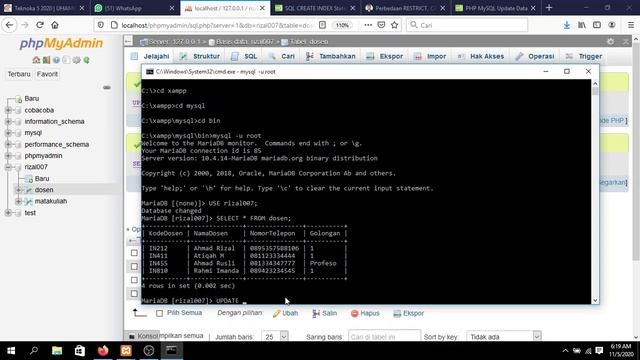Open the Firefox home page button
Screen dimensions: 640x360
55,25
